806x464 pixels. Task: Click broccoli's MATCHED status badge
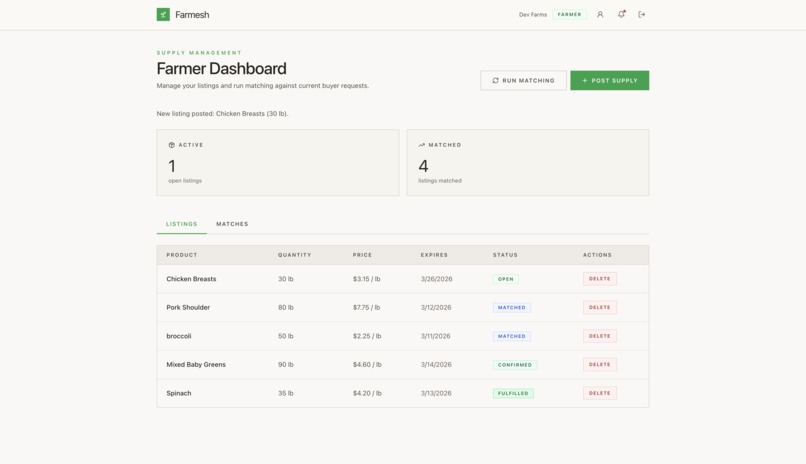click(511, 336)
